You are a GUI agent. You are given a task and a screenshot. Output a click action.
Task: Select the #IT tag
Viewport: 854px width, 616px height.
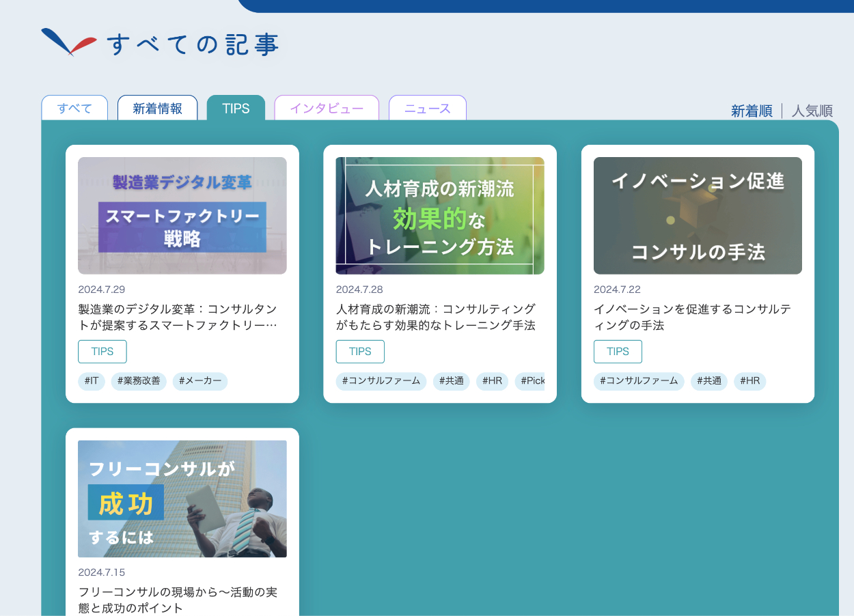(92, 381)
